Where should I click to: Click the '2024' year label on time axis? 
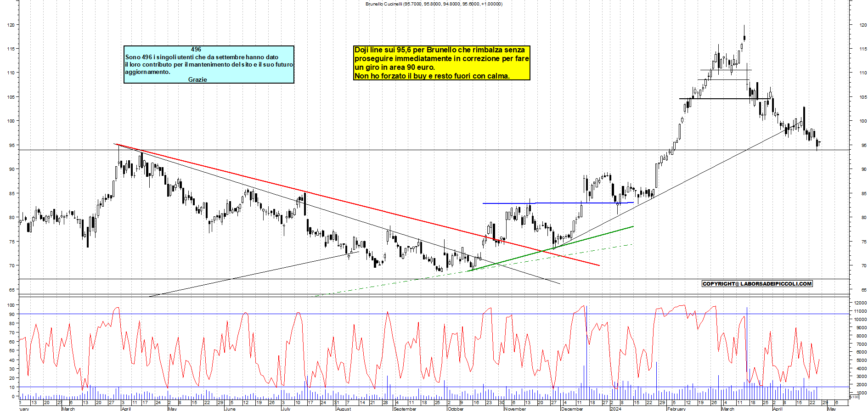[616, 409]
